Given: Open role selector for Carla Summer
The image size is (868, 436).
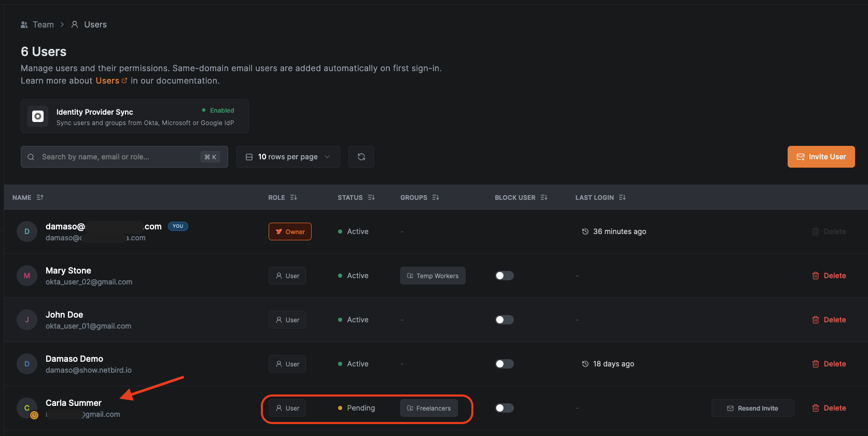Looking at the screenshot, I should point(287,408).
